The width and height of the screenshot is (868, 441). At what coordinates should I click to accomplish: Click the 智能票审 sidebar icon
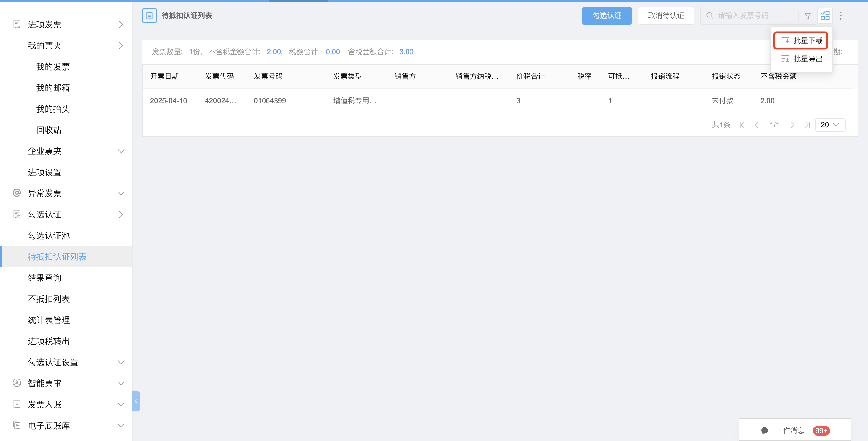[x=17, y=383]
